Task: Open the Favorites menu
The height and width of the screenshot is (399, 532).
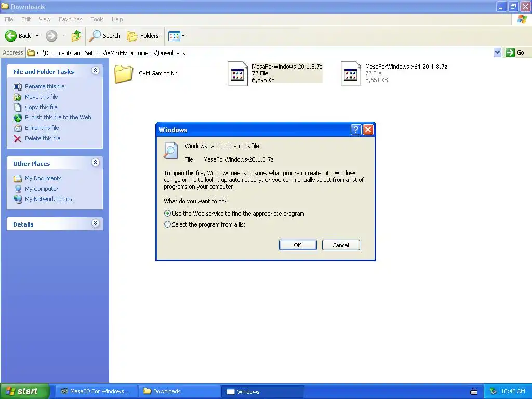Action: pos(70,19)
